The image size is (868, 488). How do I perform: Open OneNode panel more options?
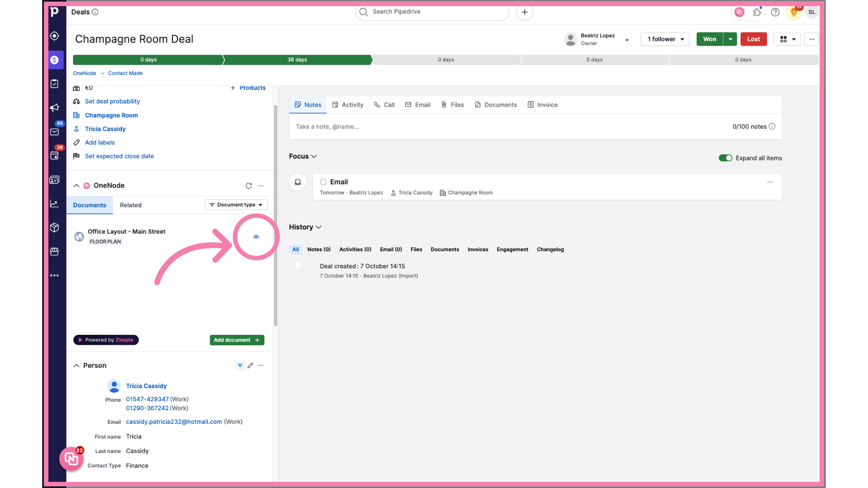(261, 186)
